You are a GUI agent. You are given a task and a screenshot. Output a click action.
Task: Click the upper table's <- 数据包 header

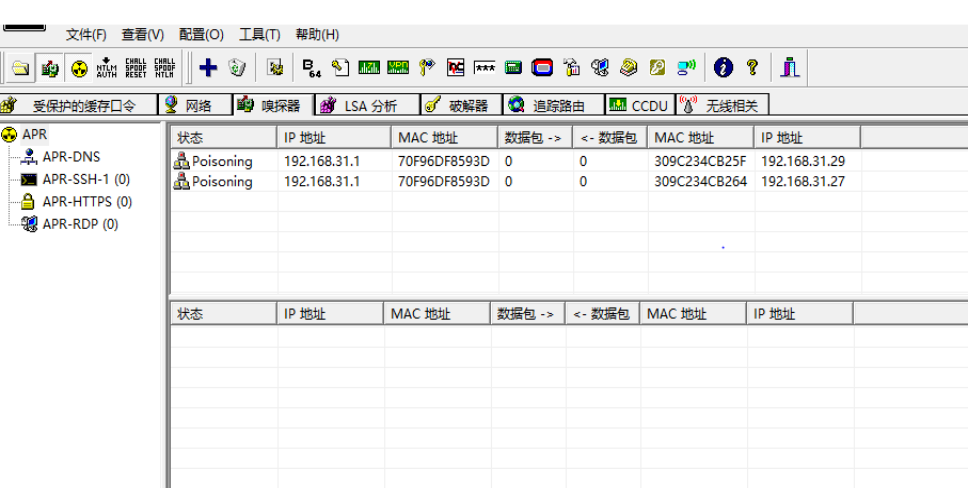(x=610, y=138)
